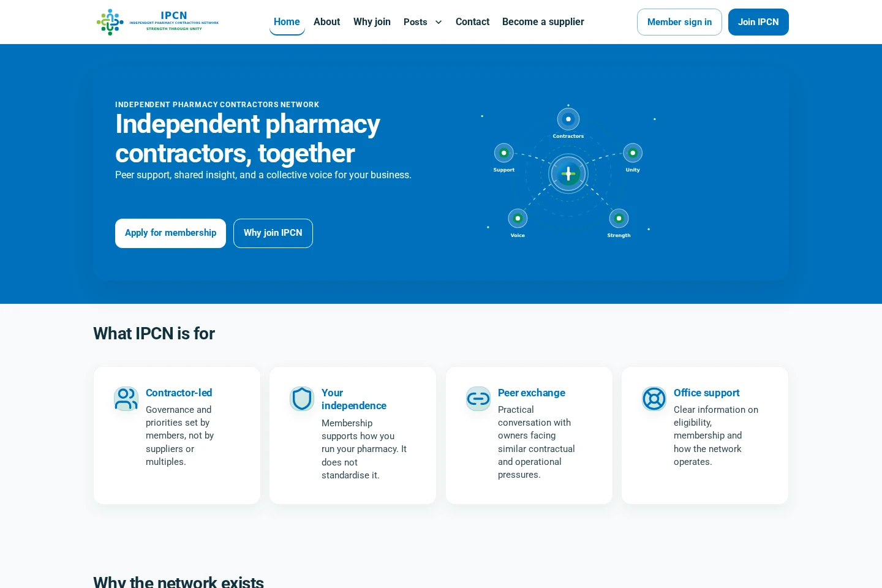This screenshot has height=588, width=882.
Task: Click the Why join IPCN button
Action: (x=273, y=233)
